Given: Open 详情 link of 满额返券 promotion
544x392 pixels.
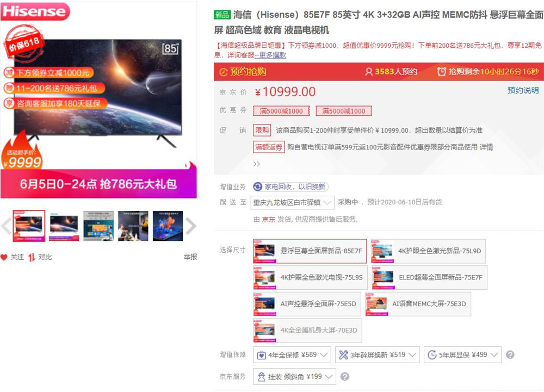Looking at the screenshot, I should click(x=486, y=147).
